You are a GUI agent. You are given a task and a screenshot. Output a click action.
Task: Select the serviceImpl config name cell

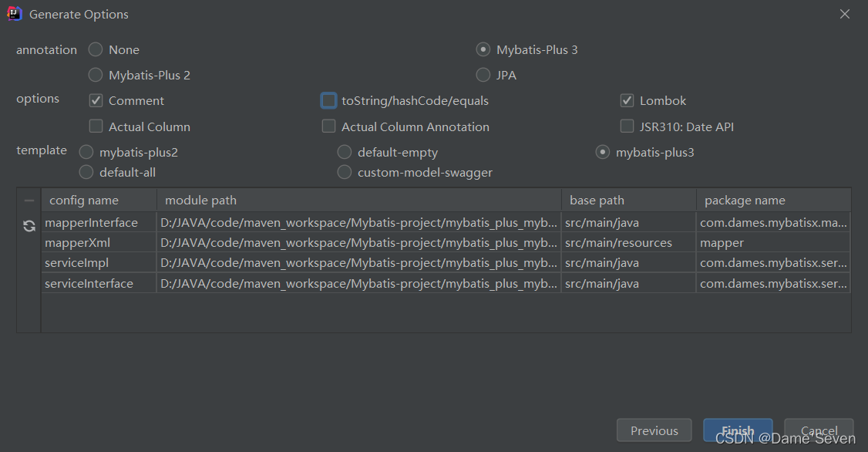[99, 263]
